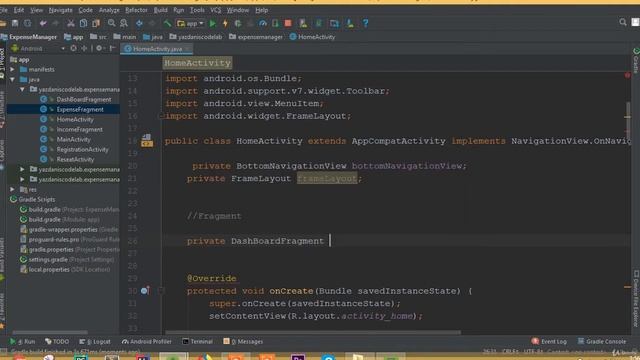The width and height of the screenshot is (640, 360).
Task: Open the TODO tool window
Action: (x=57, y=341)
